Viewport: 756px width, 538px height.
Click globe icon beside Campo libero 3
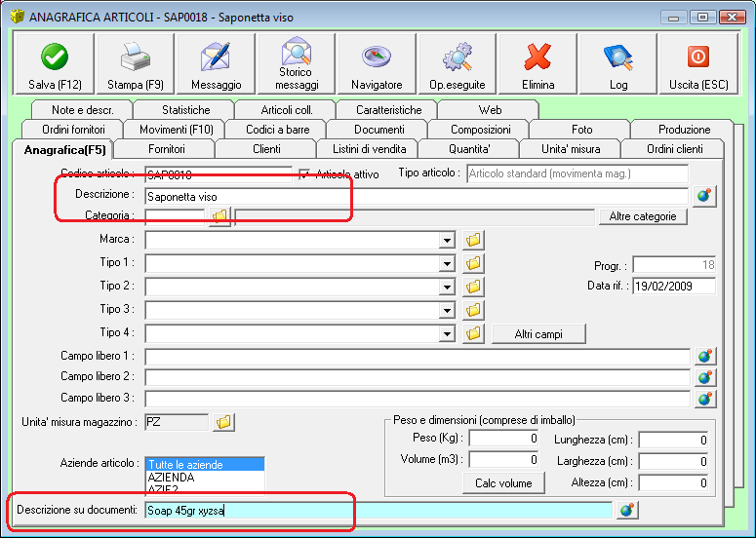point(705,399)
